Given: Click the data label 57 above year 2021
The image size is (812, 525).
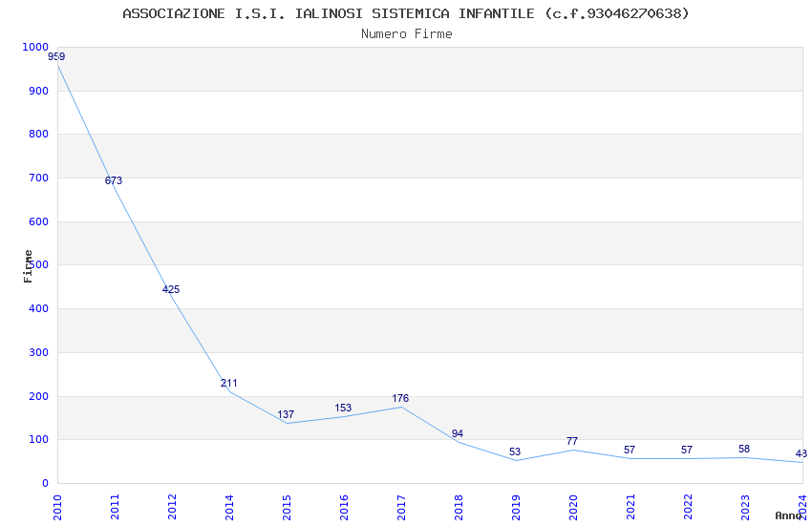Looking at the screenshot, I should point(630,450).
